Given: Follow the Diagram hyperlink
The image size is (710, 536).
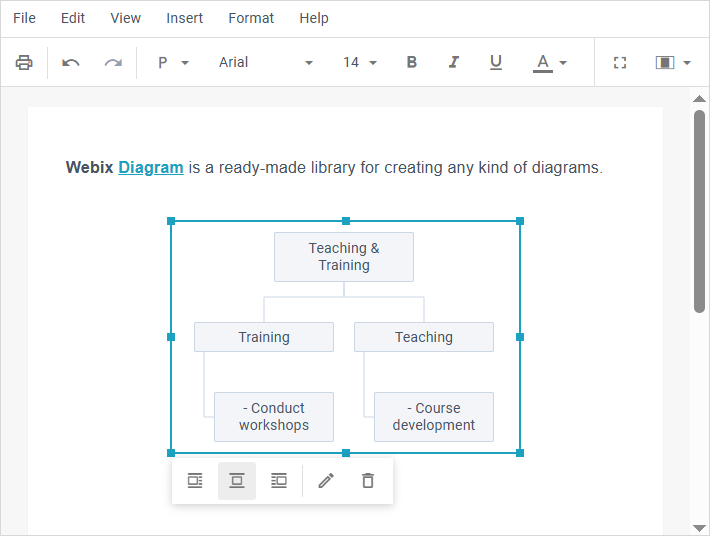Looking at the screenshot, I should (151, 168).
